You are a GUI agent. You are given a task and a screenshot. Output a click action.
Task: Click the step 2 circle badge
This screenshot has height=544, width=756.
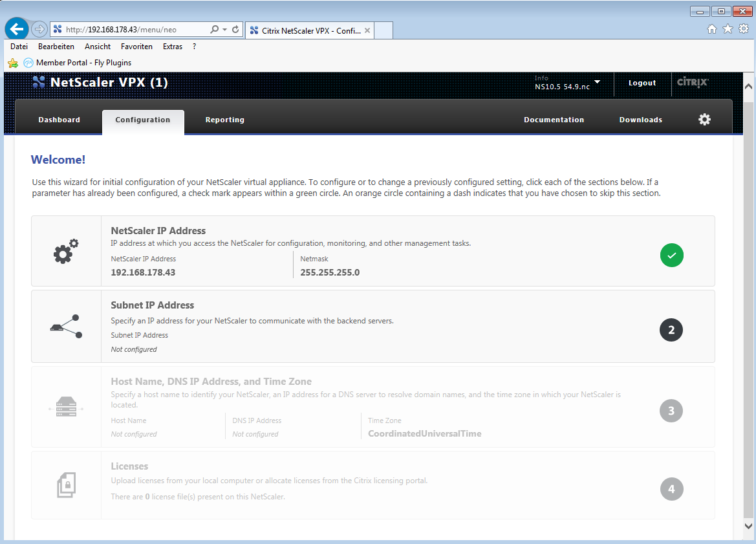[671, 330]
